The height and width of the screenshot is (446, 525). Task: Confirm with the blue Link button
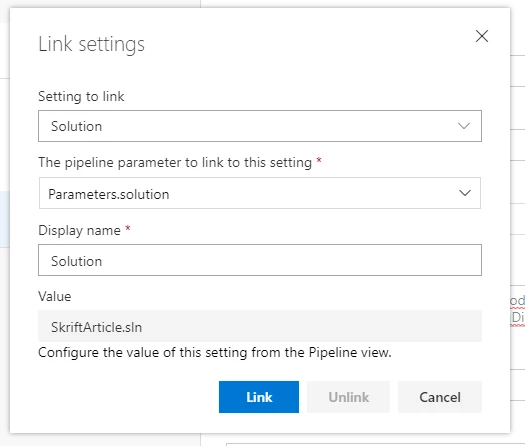pyautogui.click(x=259, y=397)
